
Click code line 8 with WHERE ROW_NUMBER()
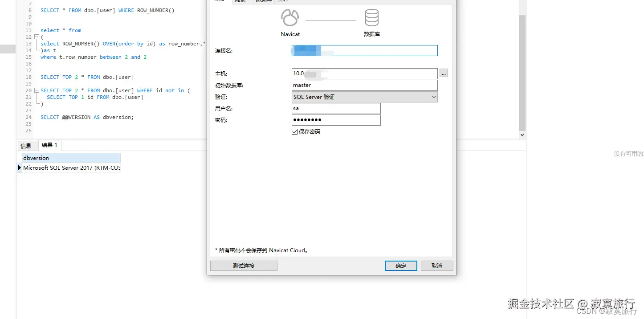point(107,10)
